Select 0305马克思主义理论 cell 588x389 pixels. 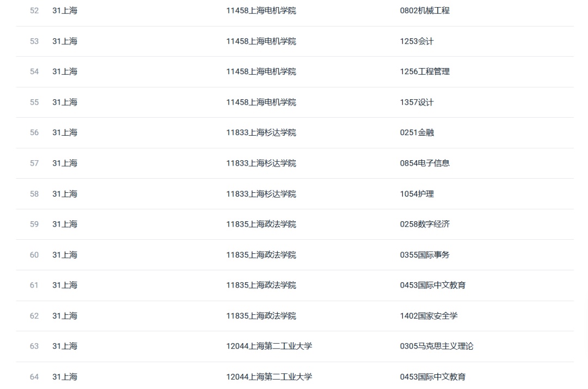click(x=437, y=347)
